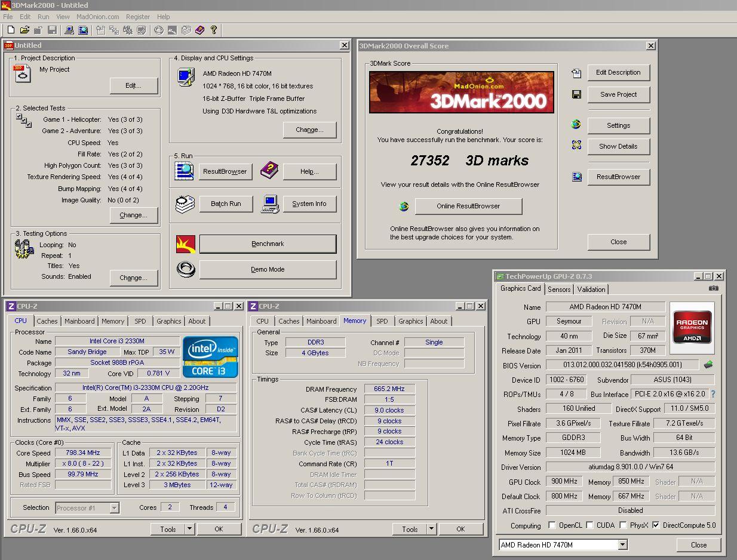Click the DRAM Frequency 665.2 MHz field
Image resolution: width=737 pixels, height=560 pixels.
pos(389,389)
